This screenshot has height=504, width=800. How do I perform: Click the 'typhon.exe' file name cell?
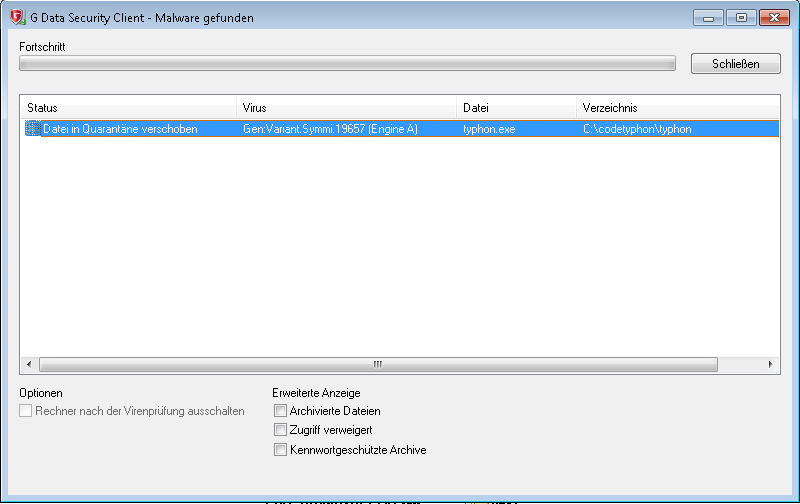(x=489, y=129)
